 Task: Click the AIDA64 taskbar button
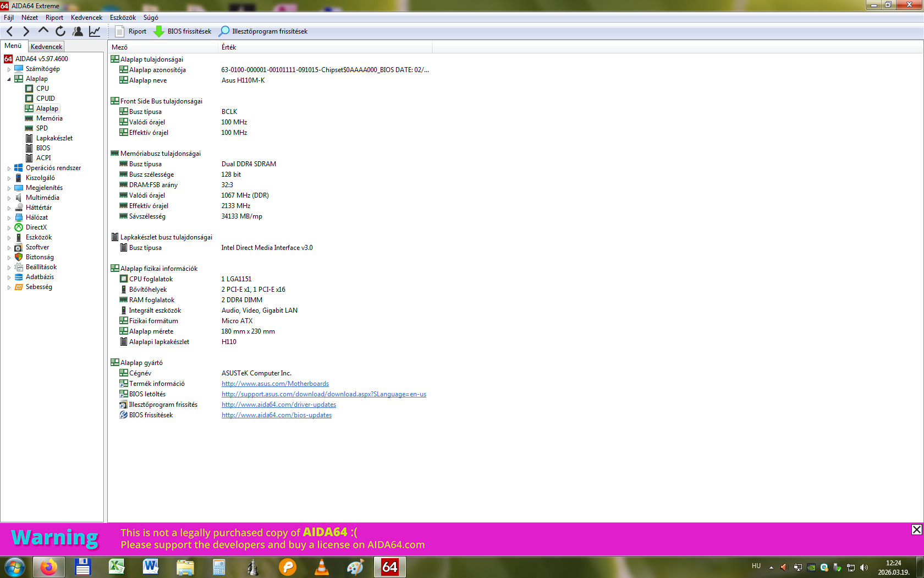point(390,567)
